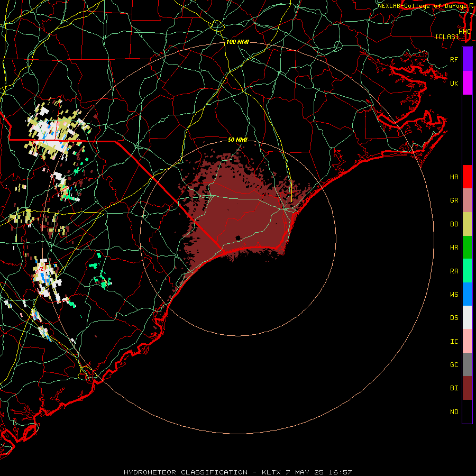
Task: Click the HHC product label
Action: tap(464, 32)
